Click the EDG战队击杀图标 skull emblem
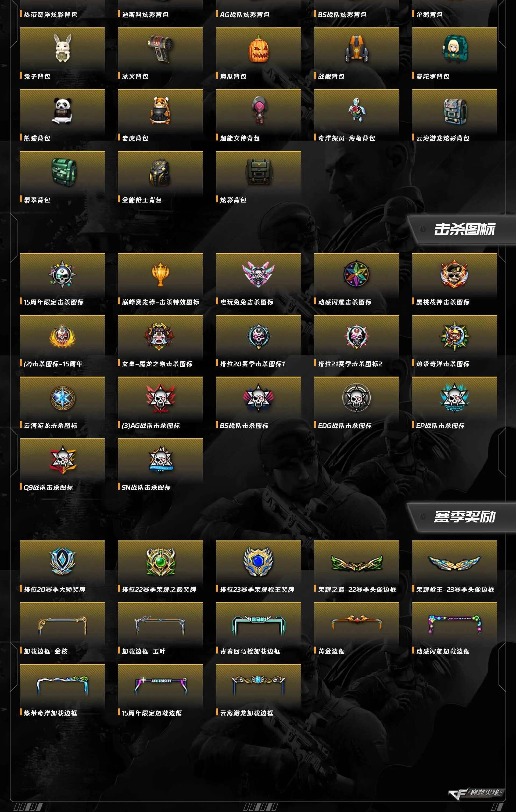 [x=356, y=398]
